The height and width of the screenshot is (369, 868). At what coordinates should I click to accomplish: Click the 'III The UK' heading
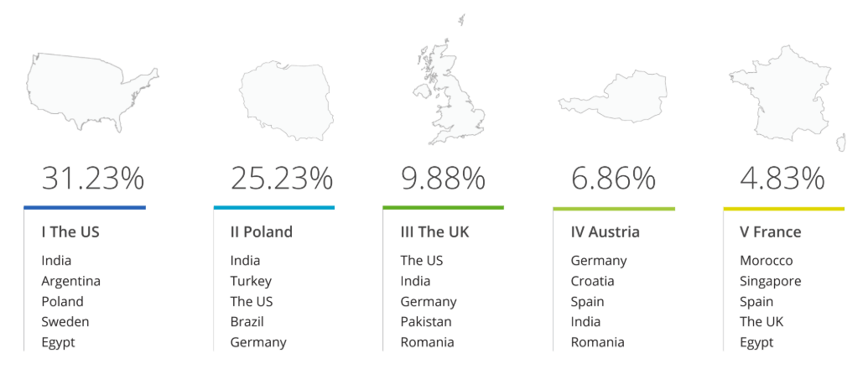434,232
